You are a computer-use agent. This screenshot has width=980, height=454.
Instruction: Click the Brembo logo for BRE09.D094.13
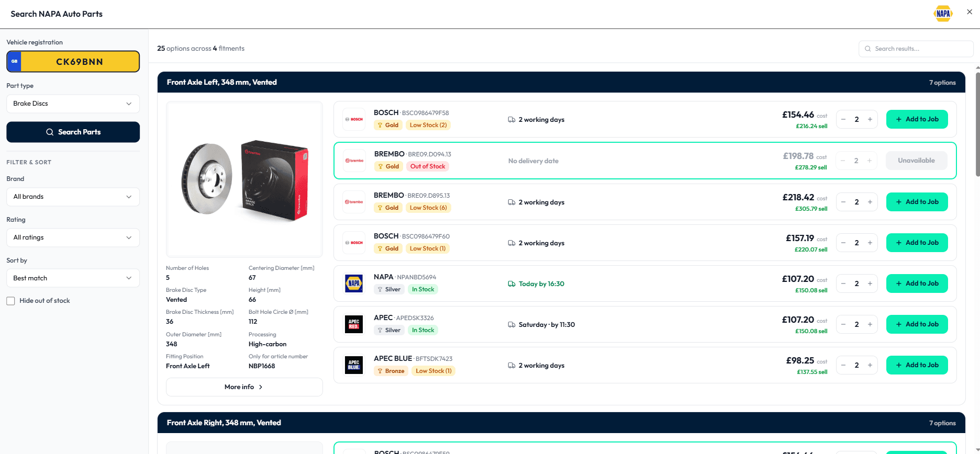point(354,161)
